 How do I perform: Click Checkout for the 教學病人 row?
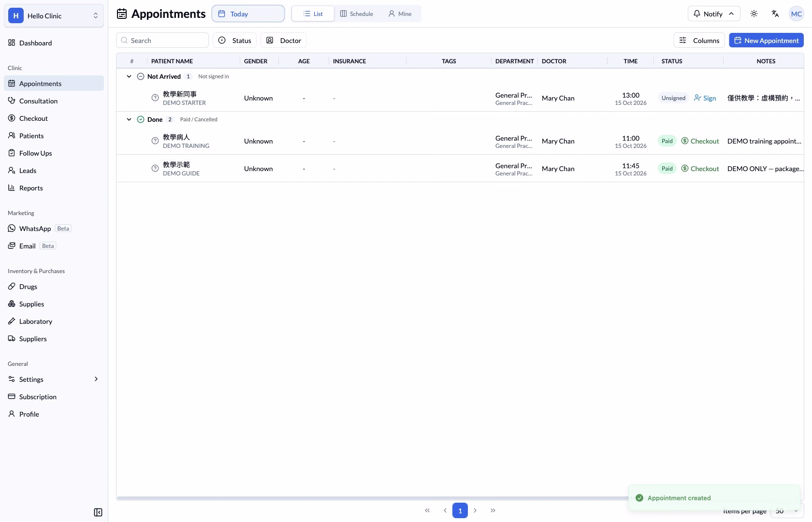(700, 141)
